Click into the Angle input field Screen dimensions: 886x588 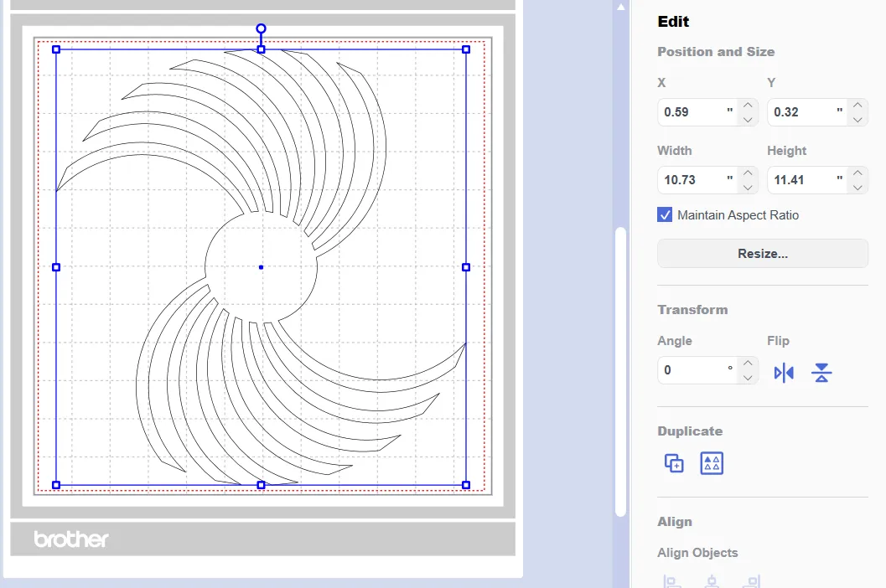(692, 370)
